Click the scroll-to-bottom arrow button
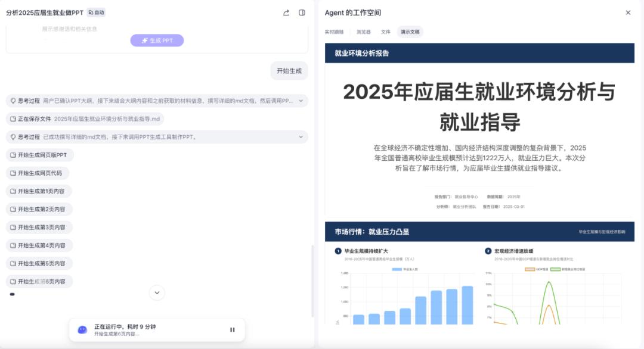The width and height of the screenshot is (644, 349). (157, 292)
